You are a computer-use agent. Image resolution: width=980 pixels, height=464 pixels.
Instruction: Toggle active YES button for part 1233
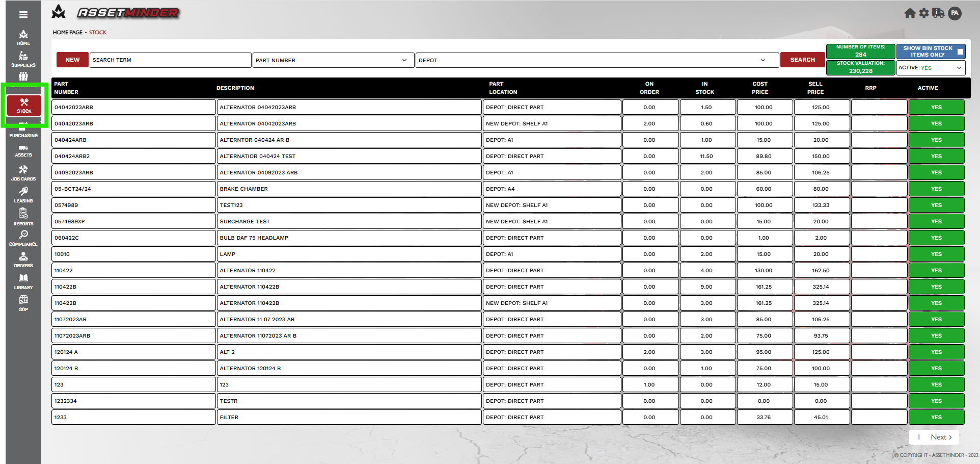936,417
